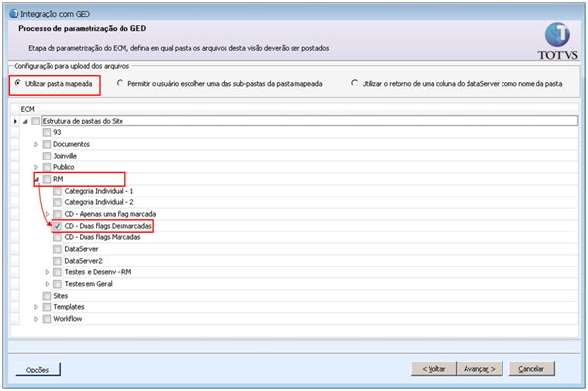Expand the Workflow folder node
Viewport: 588px width, 391px height.
pyautogui.click(x=36, y=319)
